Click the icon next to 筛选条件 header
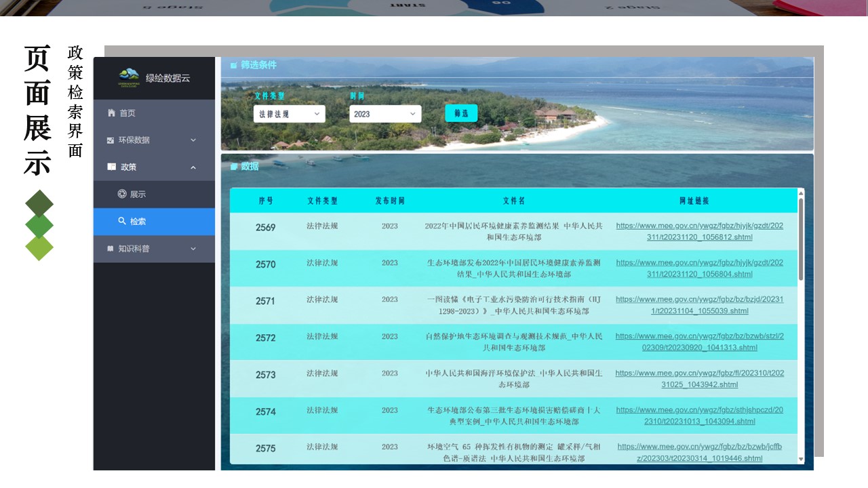The height and width of the screenshot is (488, 868). pyautogui.click(x=233, y=66)
